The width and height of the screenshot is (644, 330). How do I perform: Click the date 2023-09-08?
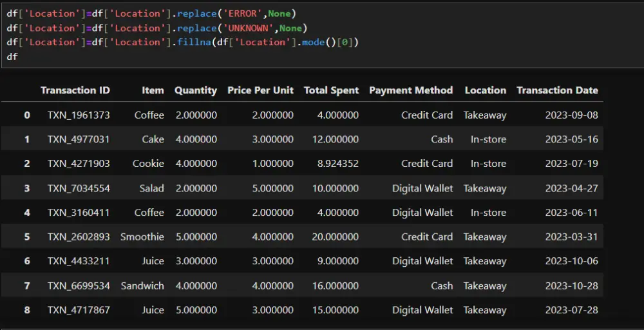[x=571, y=115]
